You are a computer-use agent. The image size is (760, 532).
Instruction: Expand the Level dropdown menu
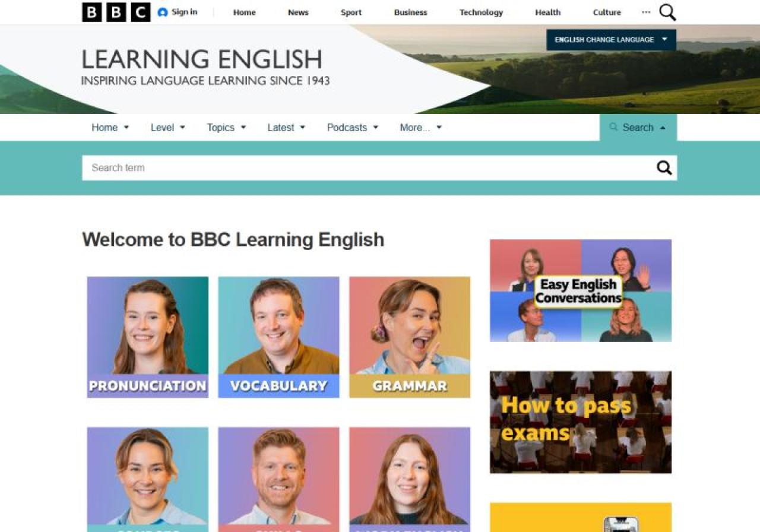pyautogui.click(x=168, y=128)
